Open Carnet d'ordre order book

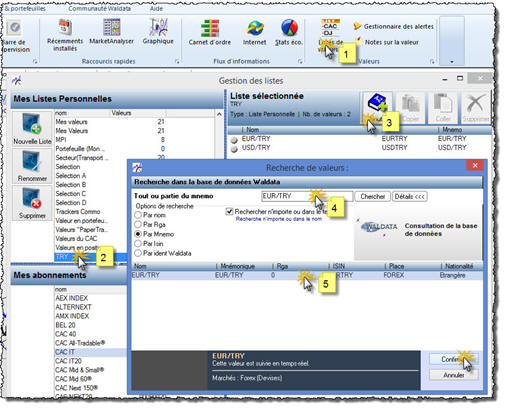pyautogui.click(x=210, y=32)
